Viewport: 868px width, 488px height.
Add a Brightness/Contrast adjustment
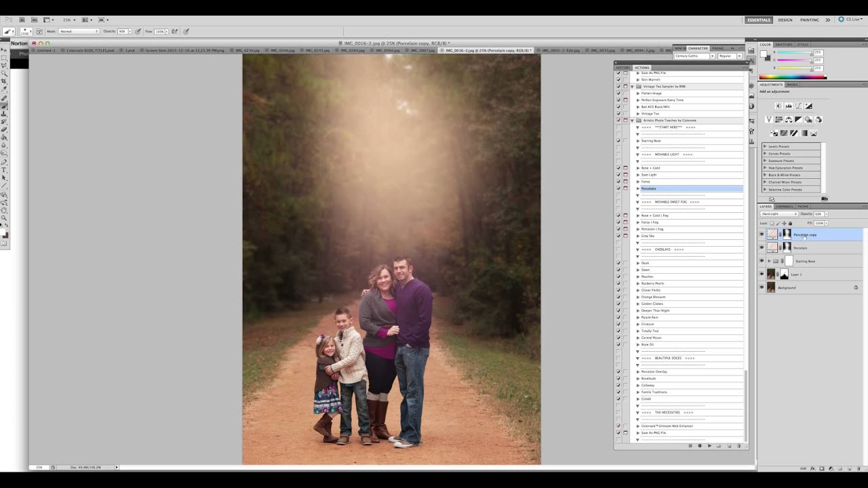(778, 106)
